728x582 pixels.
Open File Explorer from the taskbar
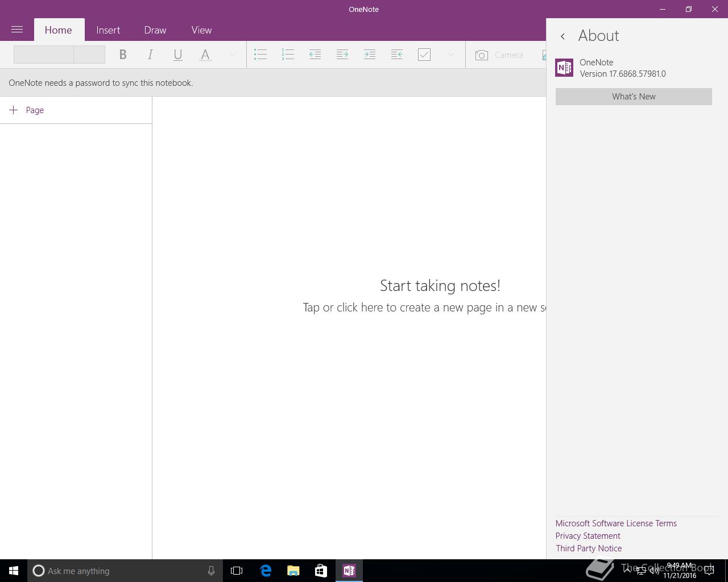click(293, 571)
